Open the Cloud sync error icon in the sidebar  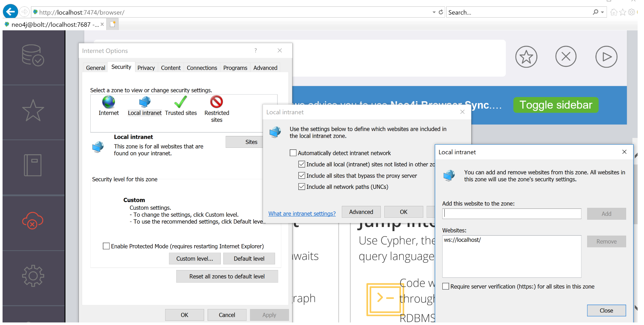(x=33, y=220)
